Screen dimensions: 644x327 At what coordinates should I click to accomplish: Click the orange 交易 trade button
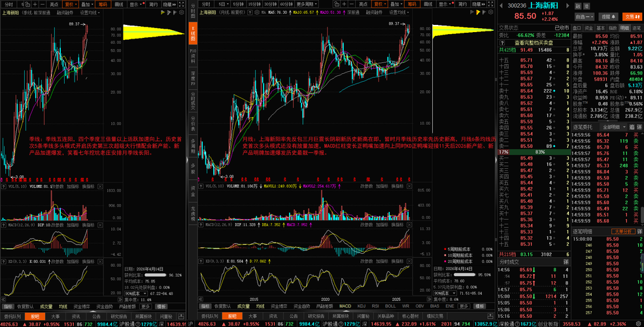click(633, 17)
